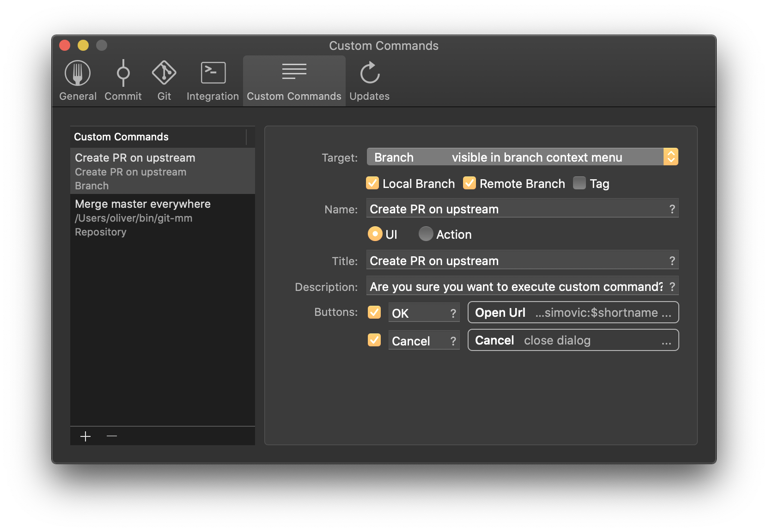Open the Updates pane
The width and height of the screenshot is (768, 532).
[x=369, y=79]
